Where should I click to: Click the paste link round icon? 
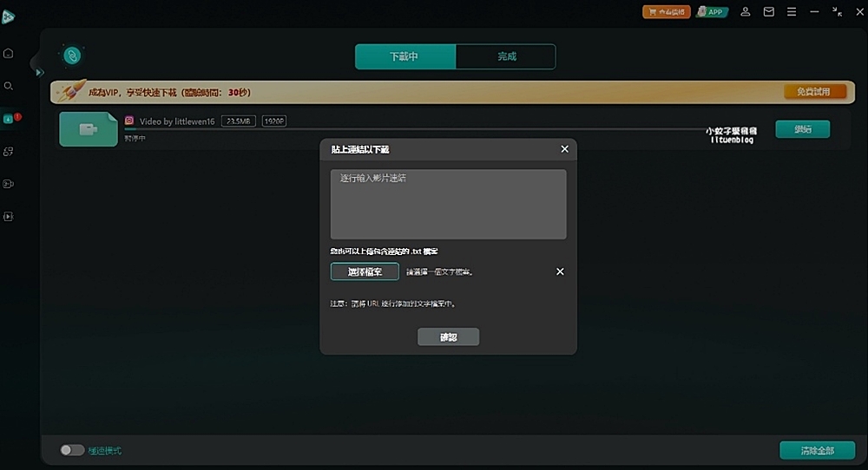tap(73, 55)
